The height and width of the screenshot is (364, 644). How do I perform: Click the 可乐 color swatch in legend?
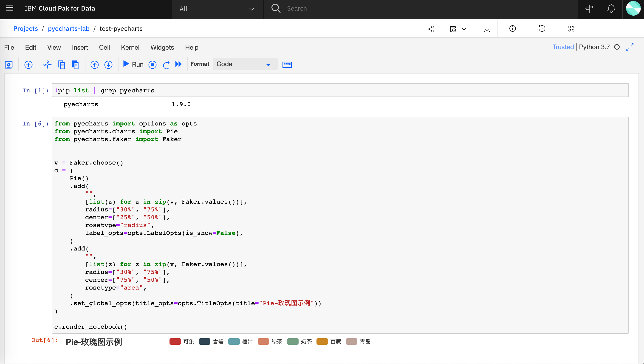click(175, 341)
